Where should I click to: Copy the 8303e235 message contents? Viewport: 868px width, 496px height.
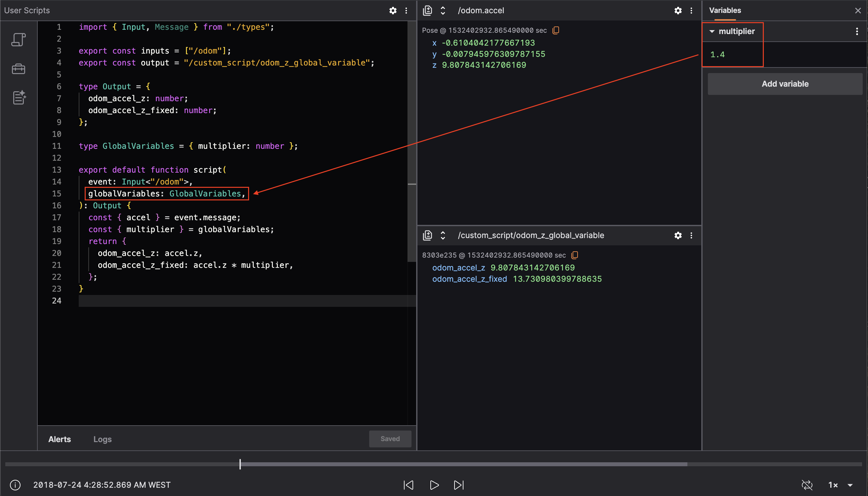point(575,255)
